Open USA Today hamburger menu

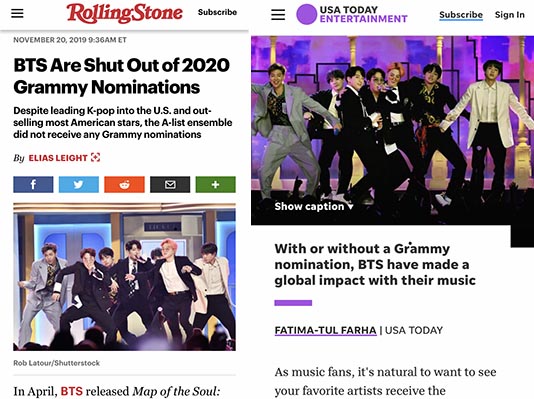click(x=278, y=15)
